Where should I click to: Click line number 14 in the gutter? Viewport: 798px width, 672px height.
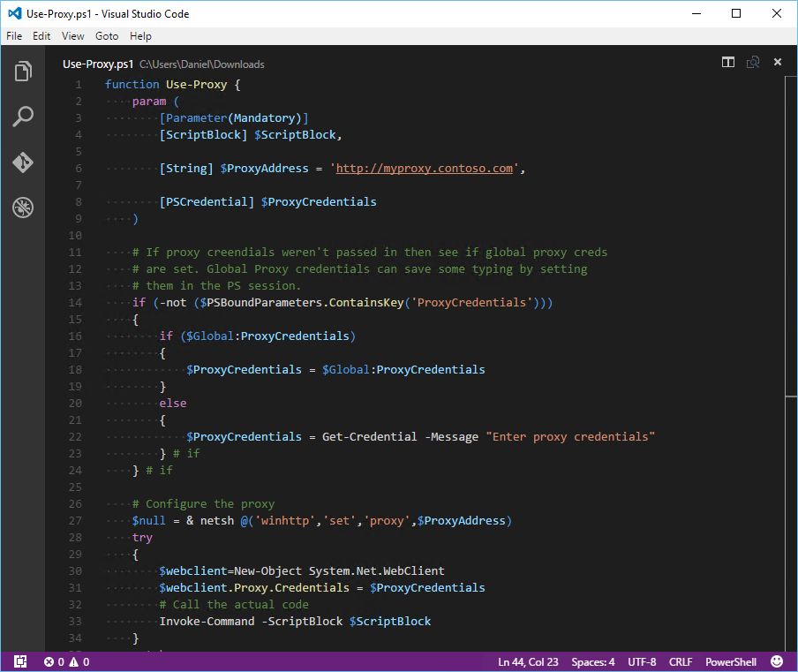pos(75,303)
